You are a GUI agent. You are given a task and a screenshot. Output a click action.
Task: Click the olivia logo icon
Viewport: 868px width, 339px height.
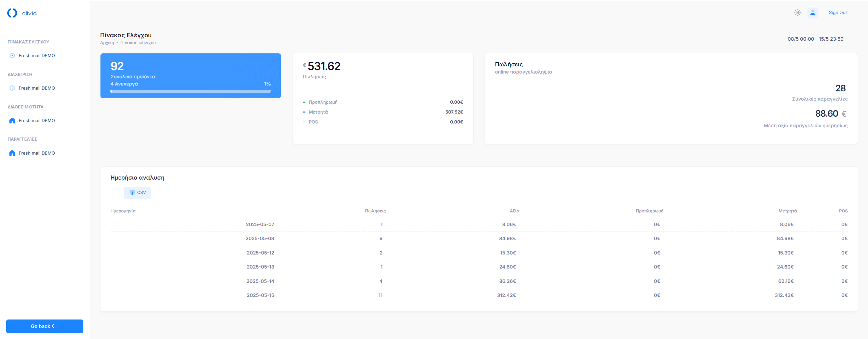tap(12, 13)
